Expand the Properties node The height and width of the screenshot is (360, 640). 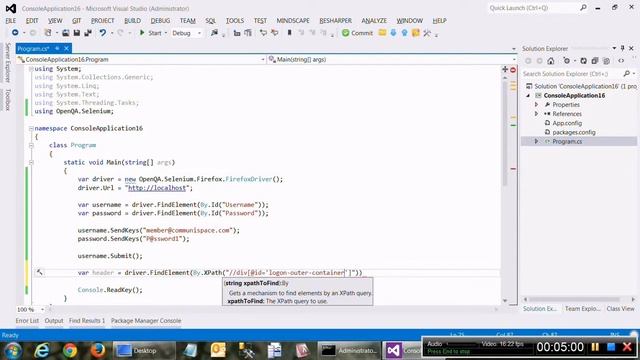(537, 104)
